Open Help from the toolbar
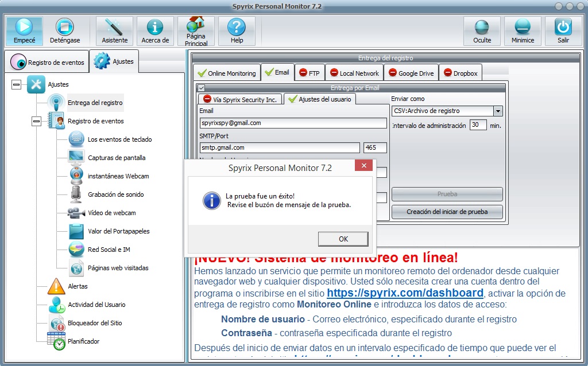Screen dimensions: 588x366 click(237, 31)
